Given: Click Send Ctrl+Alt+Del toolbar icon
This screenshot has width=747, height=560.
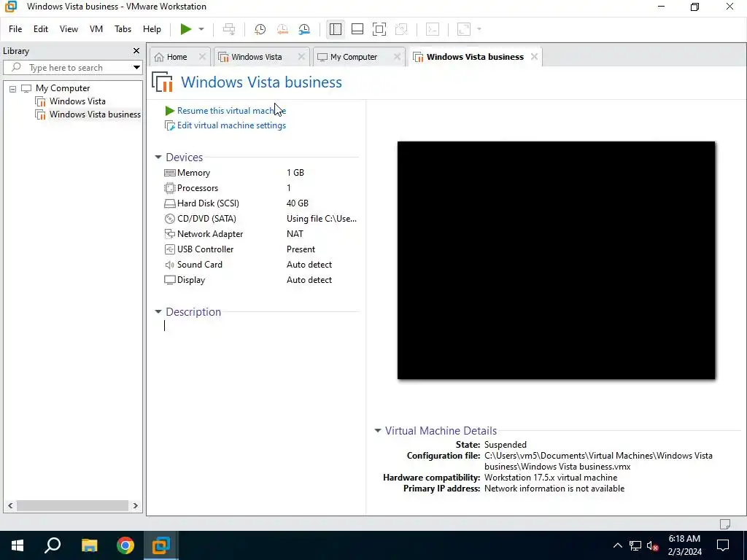Looking at the screenshot, I should tap(229, 29).
